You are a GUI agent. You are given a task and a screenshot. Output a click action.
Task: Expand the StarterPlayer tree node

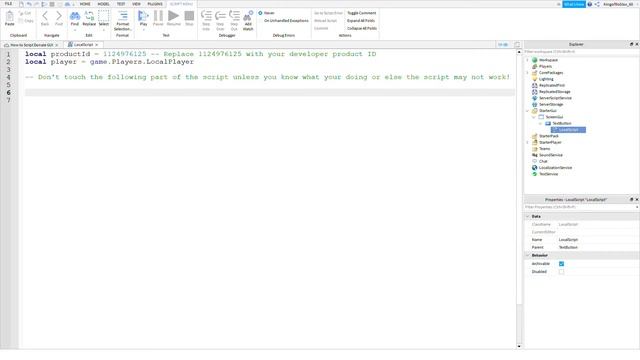(527, 142)
